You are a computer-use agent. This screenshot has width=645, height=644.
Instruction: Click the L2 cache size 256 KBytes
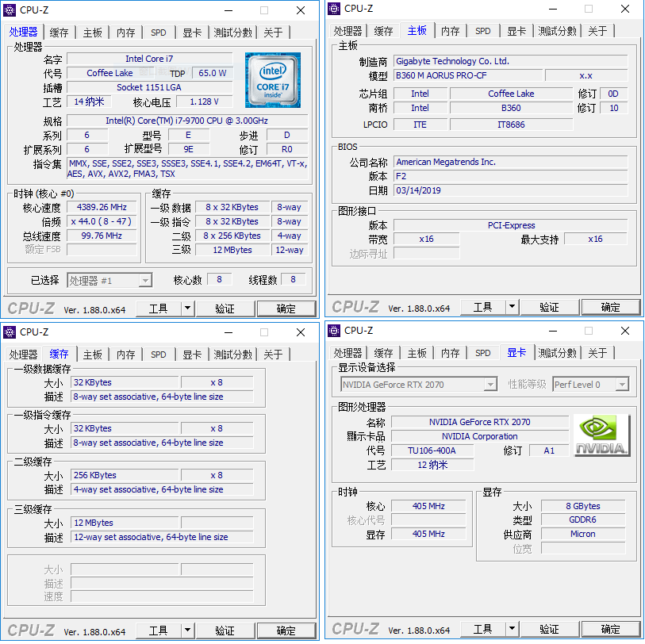(x=125, y=475)
